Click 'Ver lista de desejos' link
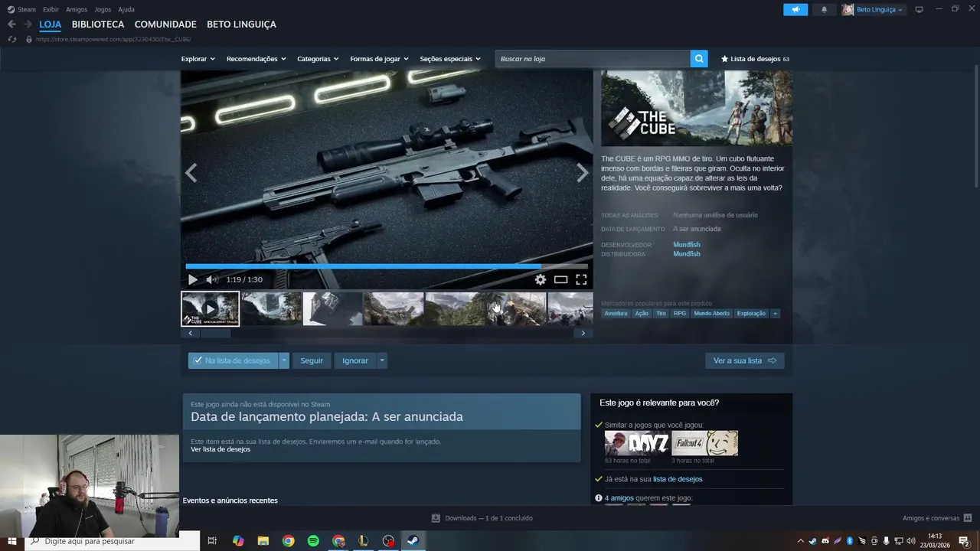The image size is (980, 551). tap(220, 449)
